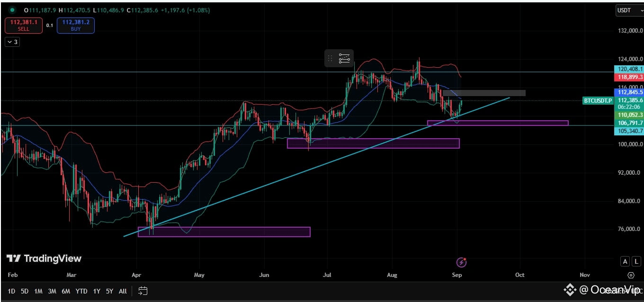Viewport: 644px width, 302px height.
Task: Select the 1M time range
Action: tap(38, 291)
